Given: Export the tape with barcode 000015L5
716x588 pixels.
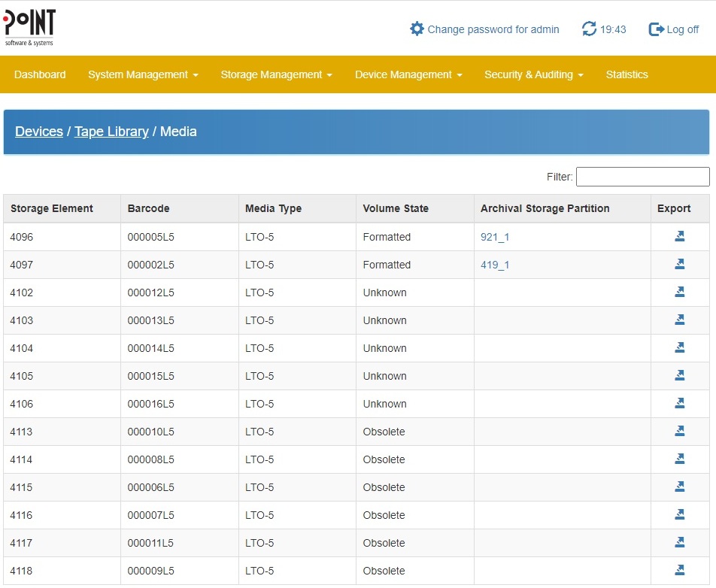Looking at the screenshot, I should click(679, 375).
